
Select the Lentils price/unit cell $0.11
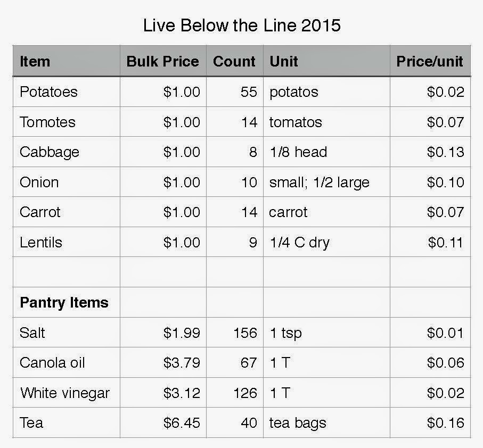tap(430, 242)
